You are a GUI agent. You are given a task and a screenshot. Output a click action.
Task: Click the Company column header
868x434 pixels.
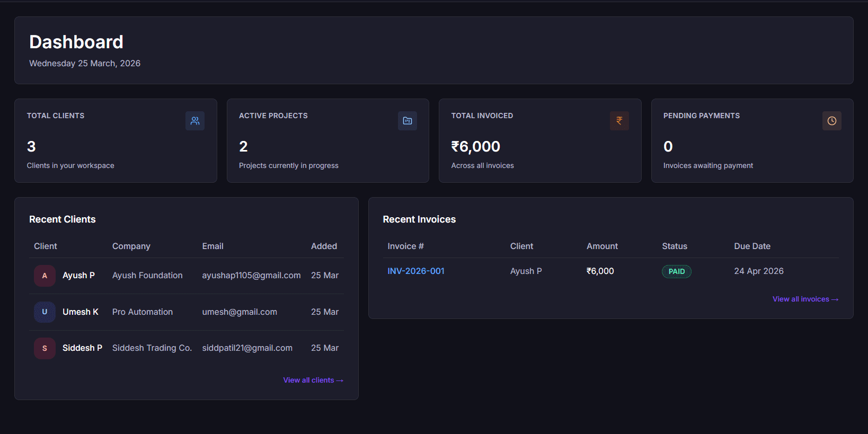click(131, 246)
